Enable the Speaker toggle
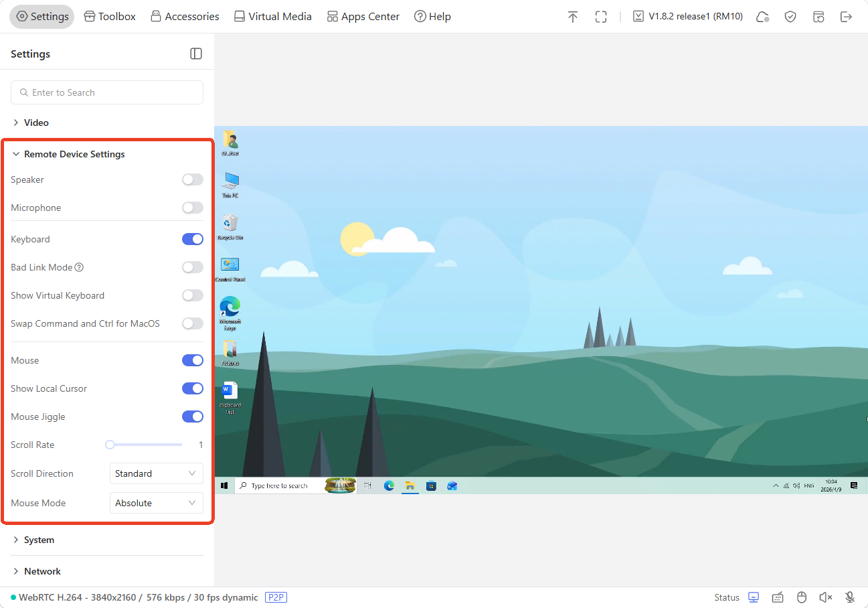868x608 pixels. pyautogui.click(x=193, y=179)
